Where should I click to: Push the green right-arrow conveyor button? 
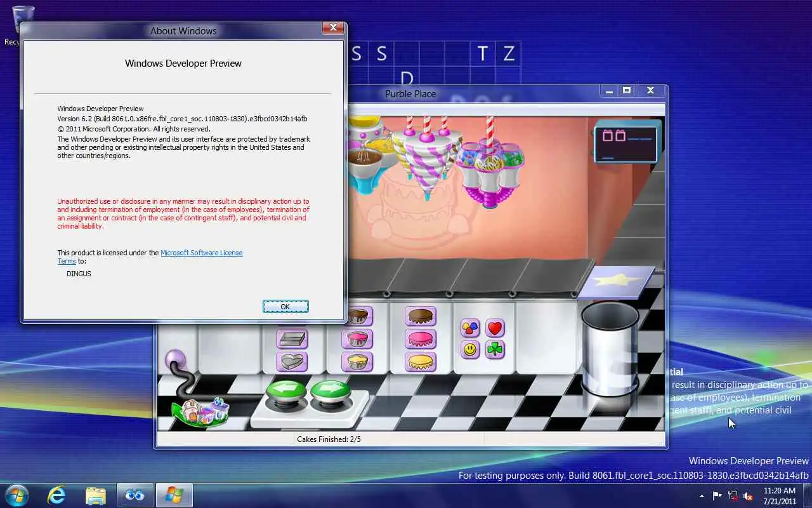(330, 390)
